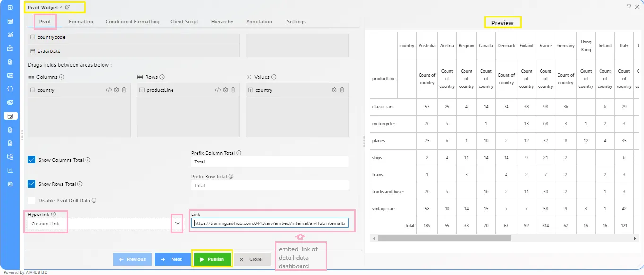The width and height of the screenshot is (644, 275).
Task: Open the code editor icon on country column field
Action: [109, 90]
